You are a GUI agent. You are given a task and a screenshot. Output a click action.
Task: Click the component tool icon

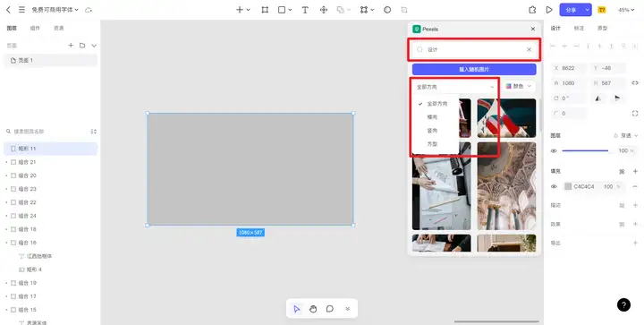tap(324, 10)
